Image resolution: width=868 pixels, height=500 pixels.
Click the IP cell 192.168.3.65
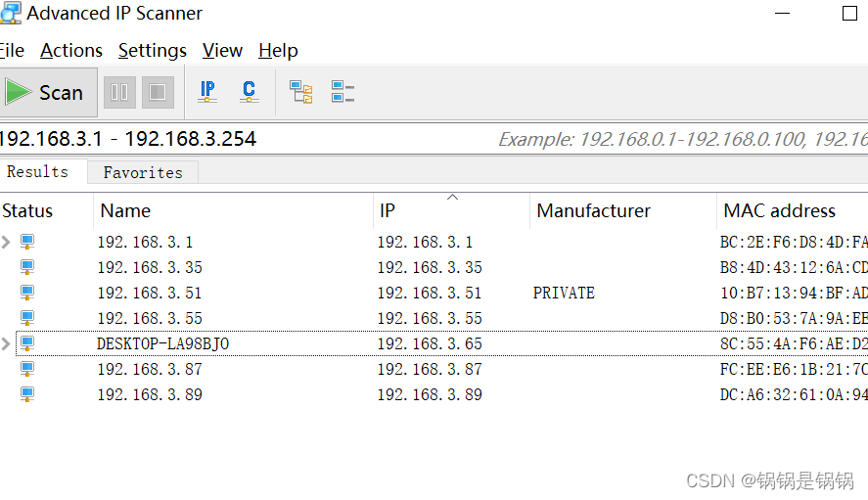coord(430,343)
